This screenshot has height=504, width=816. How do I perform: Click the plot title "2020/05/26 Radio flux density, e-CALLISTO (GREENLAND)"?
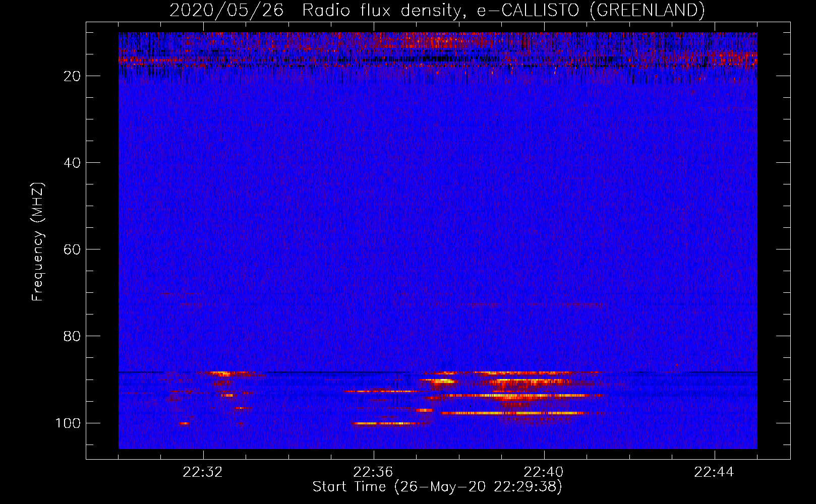click(437, 10)
